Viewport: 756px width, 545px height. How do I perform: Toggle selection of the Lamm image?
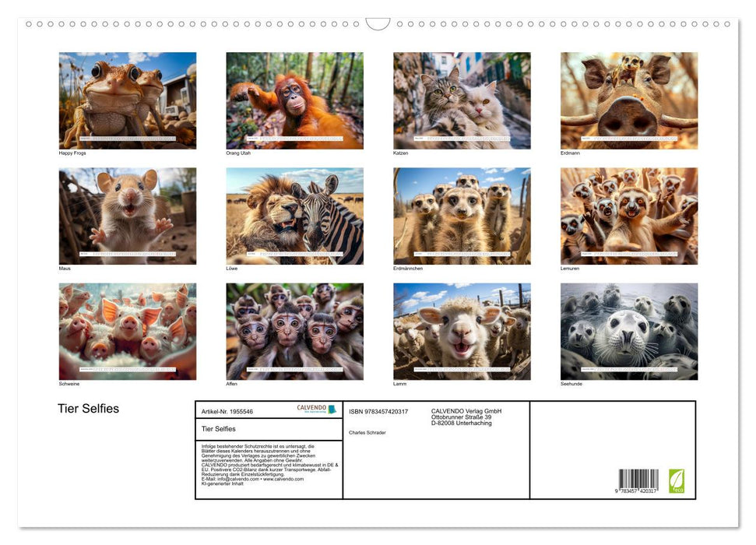pos(462,330)
